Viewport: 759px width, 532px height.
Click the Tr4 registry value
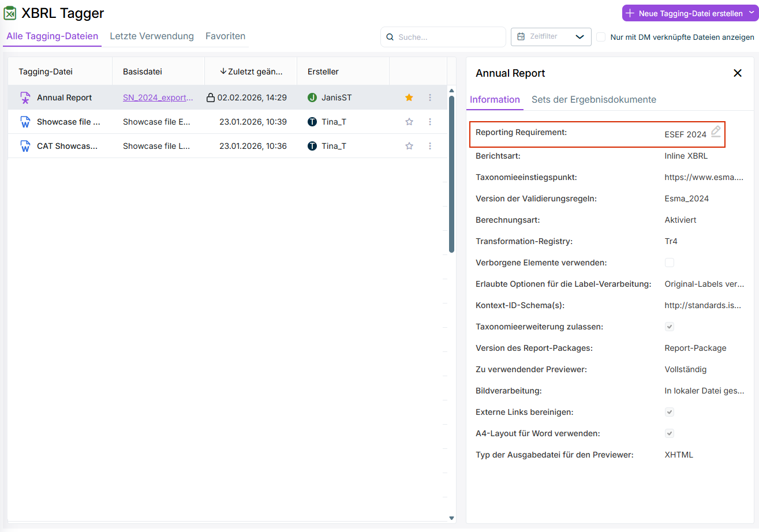click(671, 241)
